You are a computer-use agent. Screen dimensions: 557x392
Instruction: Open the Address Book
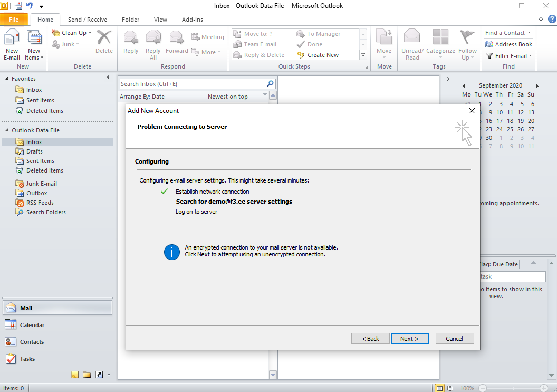pos(508,44)
